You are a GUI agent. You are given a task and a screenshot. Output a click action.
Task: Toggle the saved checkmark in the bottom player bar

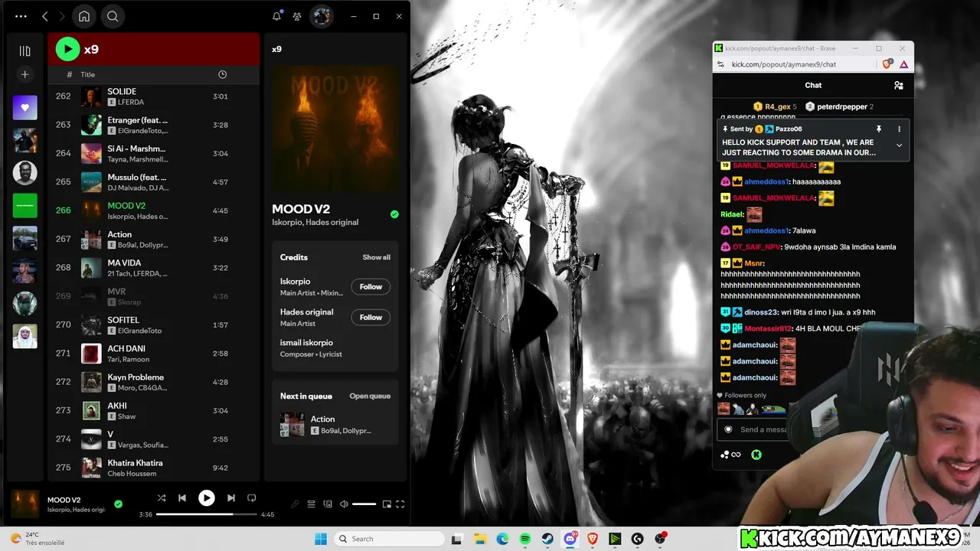pyautogui.click(x=118, y=504)
